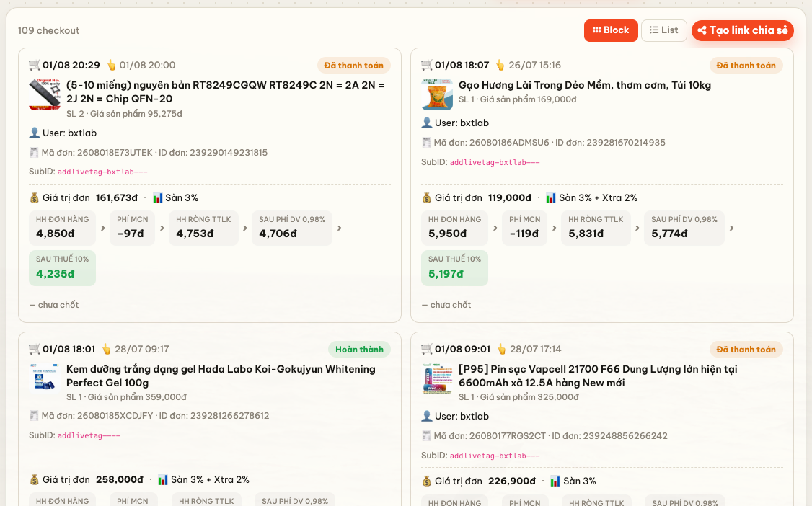Click the 109 checkout count label
Screen dimensions: 812x506
(49, 30)
